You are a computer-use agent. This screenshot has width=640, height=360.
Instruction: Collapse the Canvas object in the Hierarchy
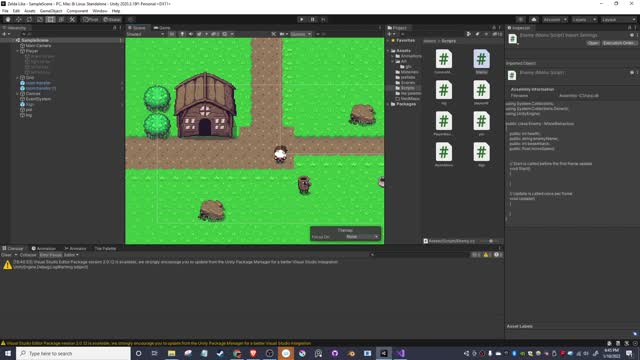[x=18, y=93]
